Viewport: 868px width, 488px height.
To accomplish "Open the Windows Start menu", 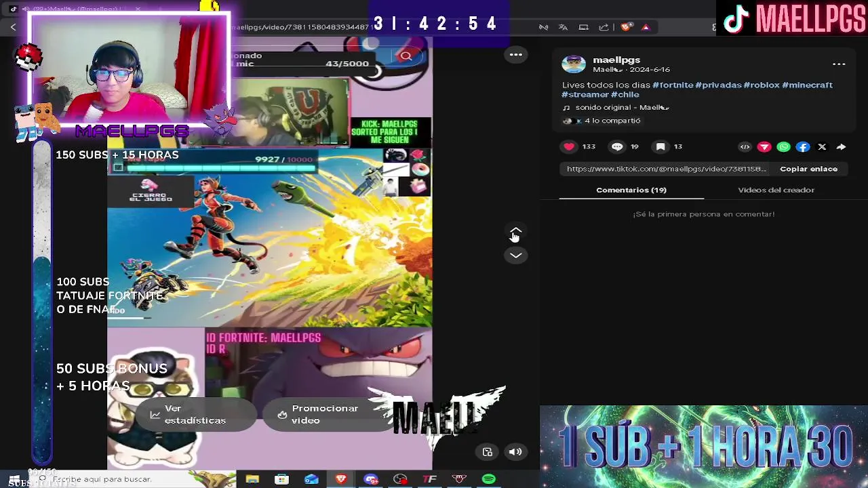I will (x=14, y=479).
